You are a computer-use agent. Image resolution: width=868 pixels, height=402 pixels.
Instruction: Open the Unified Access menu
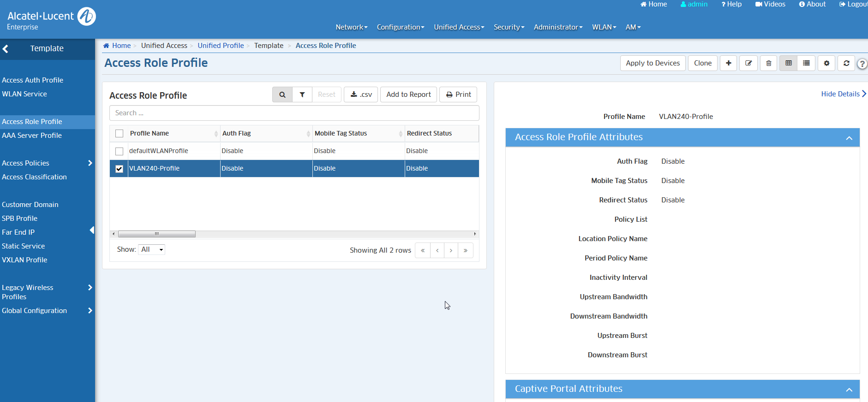[459, 27]
